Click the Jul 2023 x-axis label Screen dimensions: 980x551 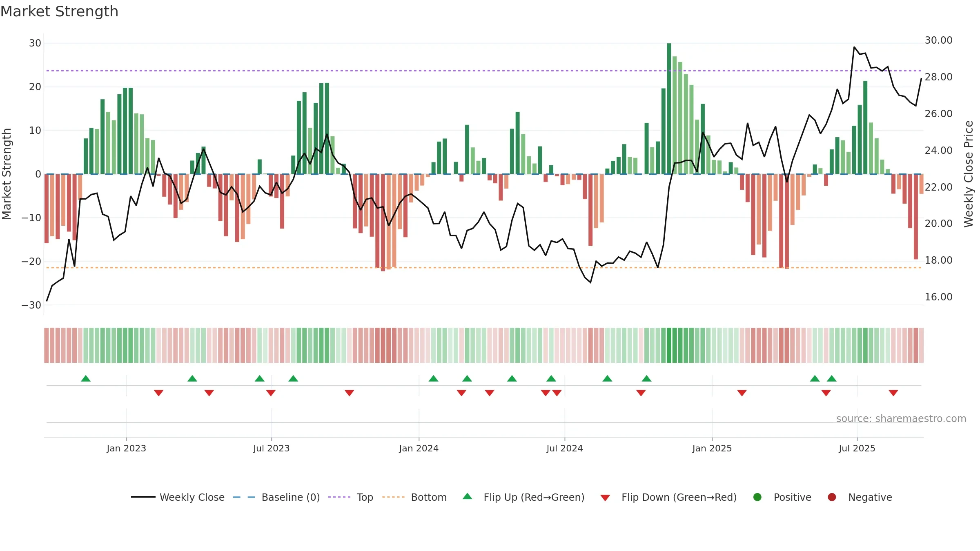pos(272,448)
